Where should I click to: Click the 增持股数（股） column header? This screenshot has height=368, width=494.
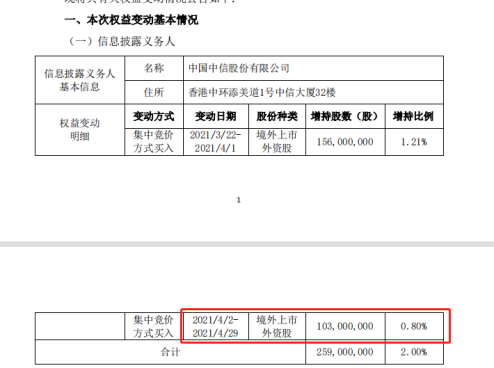(345, 116)
